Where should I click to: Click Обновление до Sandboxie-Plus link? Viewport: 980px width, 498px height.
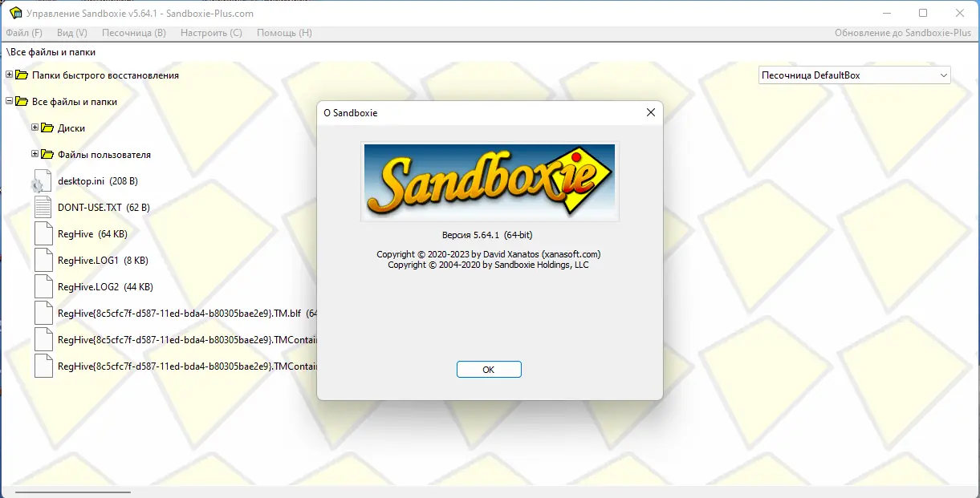(x=903, y=33)
